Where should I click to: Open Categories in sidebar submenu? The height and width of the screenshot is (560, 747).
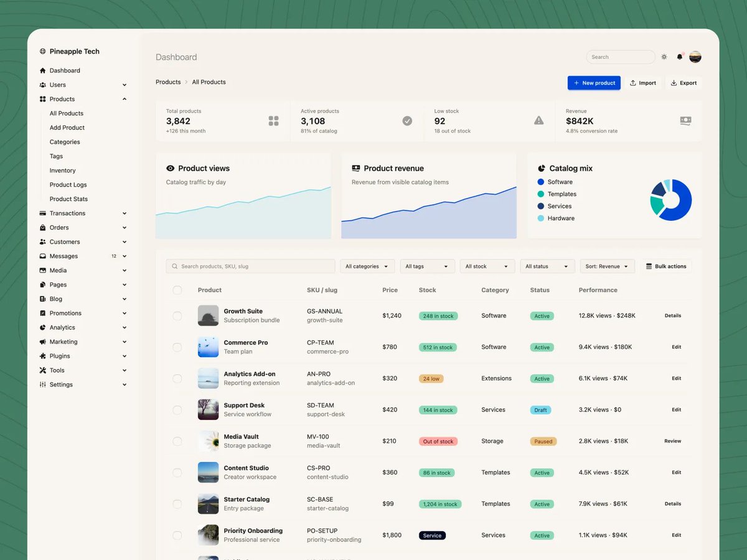[x=65, y=142]
